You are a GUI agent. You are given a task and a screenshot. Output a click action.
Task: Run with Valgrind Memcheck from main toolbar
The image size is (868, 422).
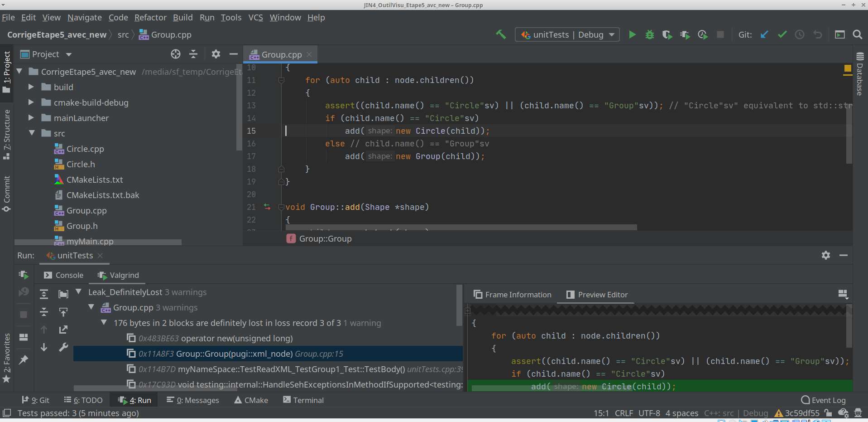click(x=685, y=34)
